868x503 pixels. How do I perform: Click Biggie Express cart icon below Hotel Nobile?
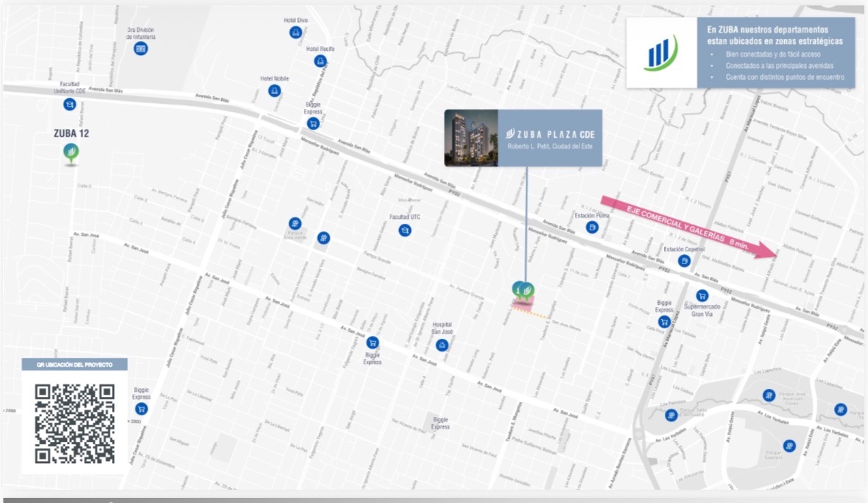[x=313, y=124]
